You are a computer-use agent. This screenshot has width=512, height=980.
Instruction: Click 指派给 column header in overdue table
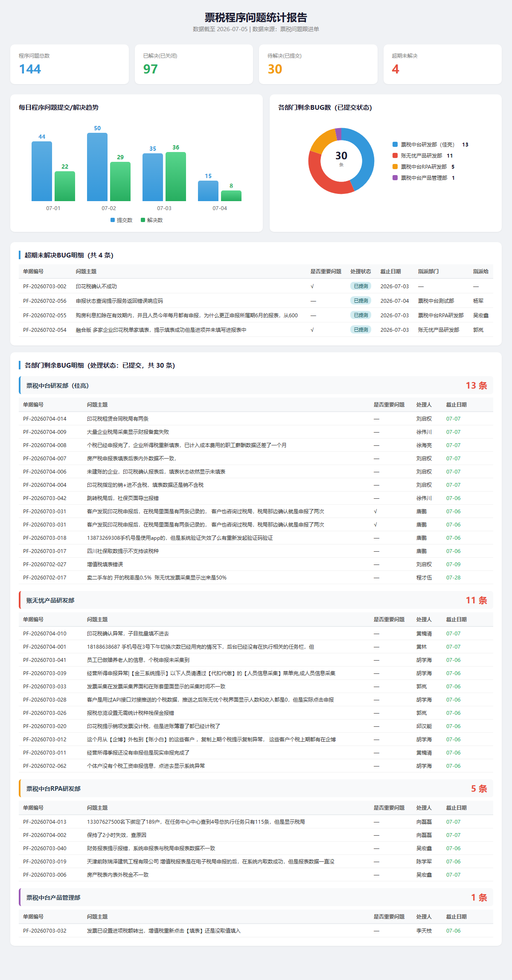[481, 272]
